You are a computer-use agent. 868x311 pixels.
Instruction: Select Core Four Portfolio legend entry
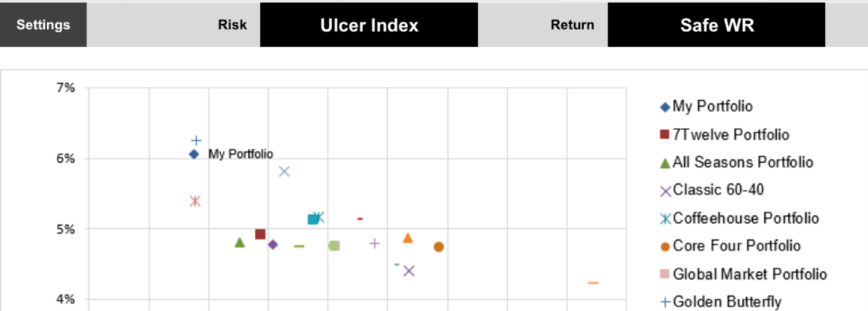click(736, 246)
